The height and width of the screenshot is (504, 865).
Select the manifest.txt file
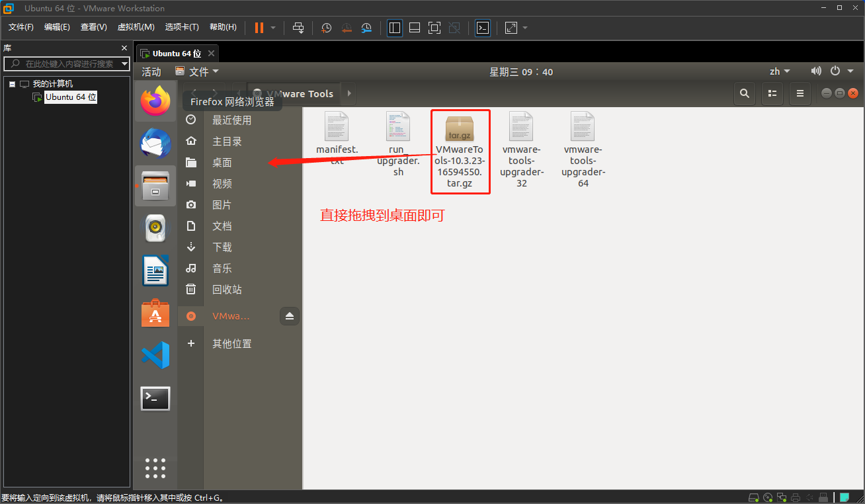click(x=337, y=138)
